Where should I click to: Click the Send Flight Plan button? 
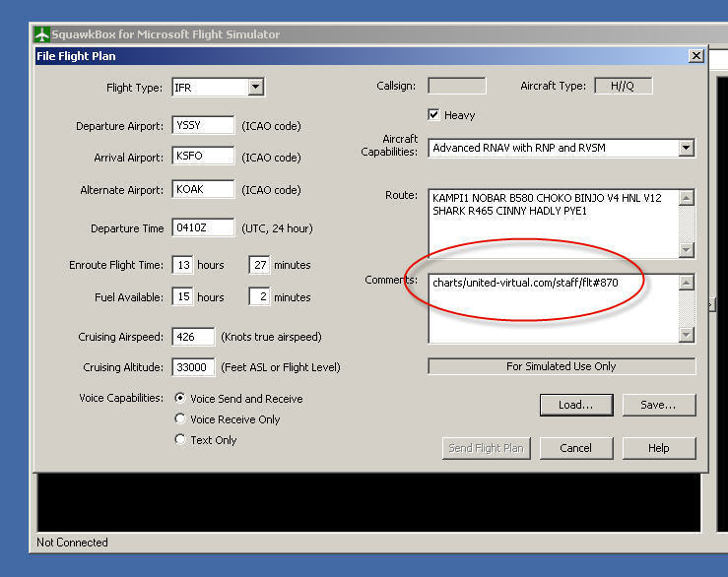coord(486,448)
